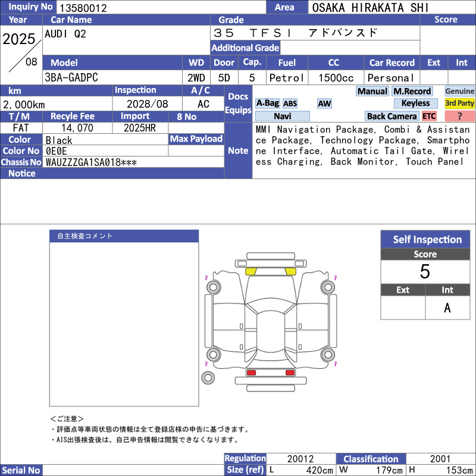This screenshot has height=476, width=476.
Task: Select model code 3BA-GADPC
Action: coord(71,77)
